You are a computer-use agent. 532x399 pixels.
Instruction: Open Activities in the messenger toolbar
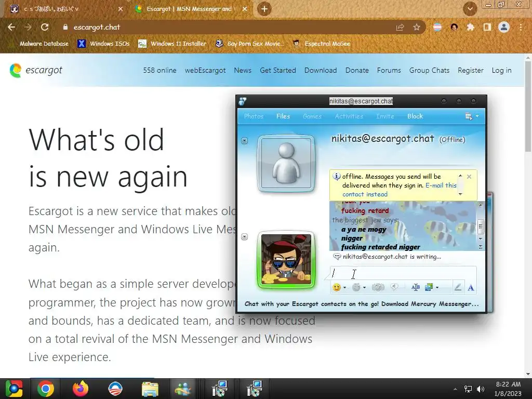[349, 116]
